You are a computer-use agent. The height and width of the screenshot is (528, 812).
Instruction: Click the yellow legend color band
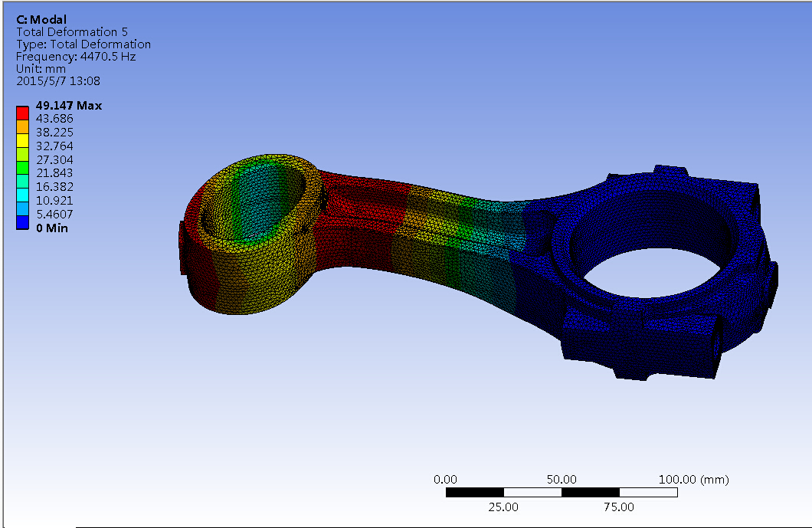coord(22,140)
